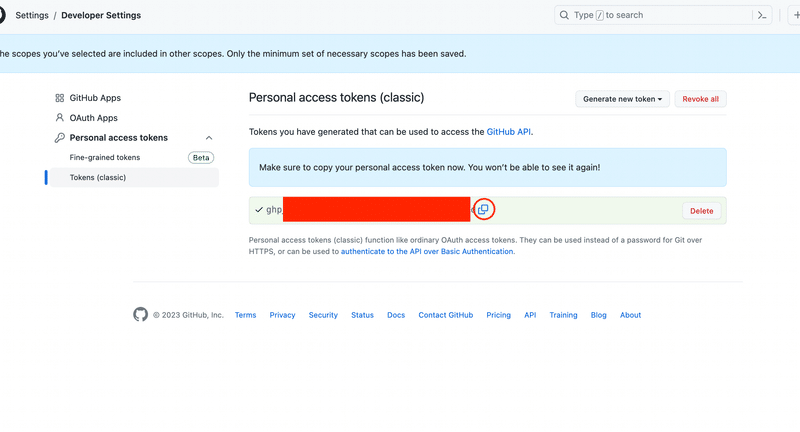
Task: Open Fine-grained tokens page
Action: click(105, 158)
